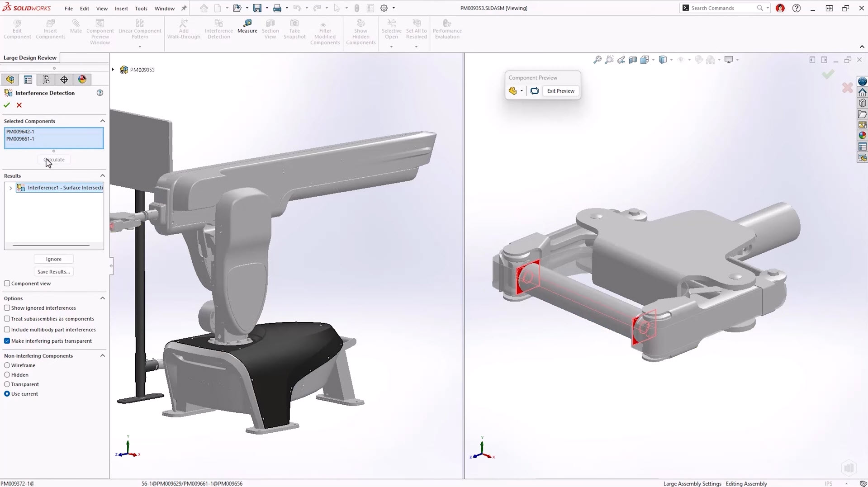The image size is (868, 487).
Task: Cancel Interference Detection with red X
Action: click(x=19, y=105)
